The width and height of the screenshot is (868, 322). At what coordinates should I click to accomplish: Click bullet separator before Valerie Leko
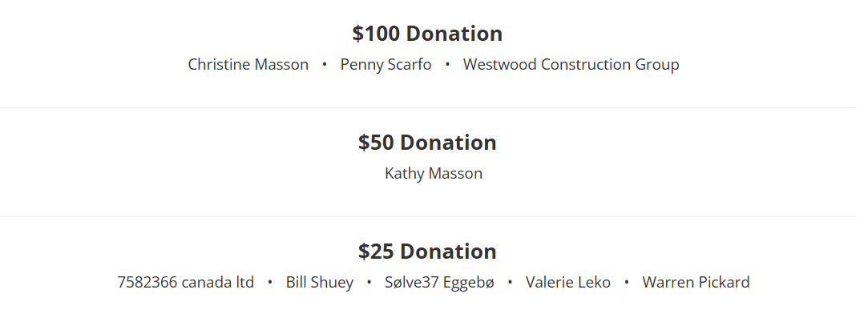(510, 282)
